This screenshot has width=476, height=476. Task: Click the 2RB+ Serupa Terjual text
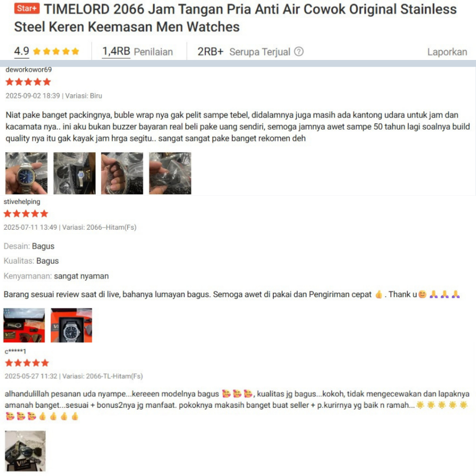pyautogui.click(x=244, y=52)
